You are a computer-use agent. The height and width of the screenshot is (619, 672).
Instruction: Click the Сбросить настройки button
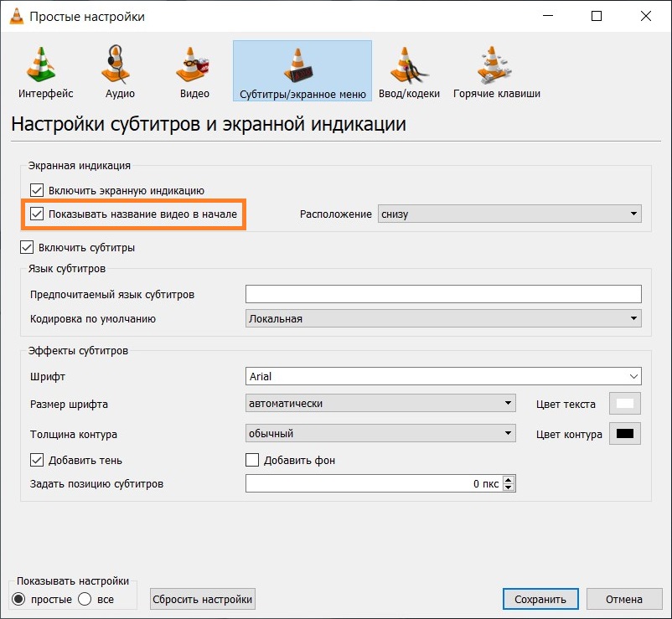202,599
